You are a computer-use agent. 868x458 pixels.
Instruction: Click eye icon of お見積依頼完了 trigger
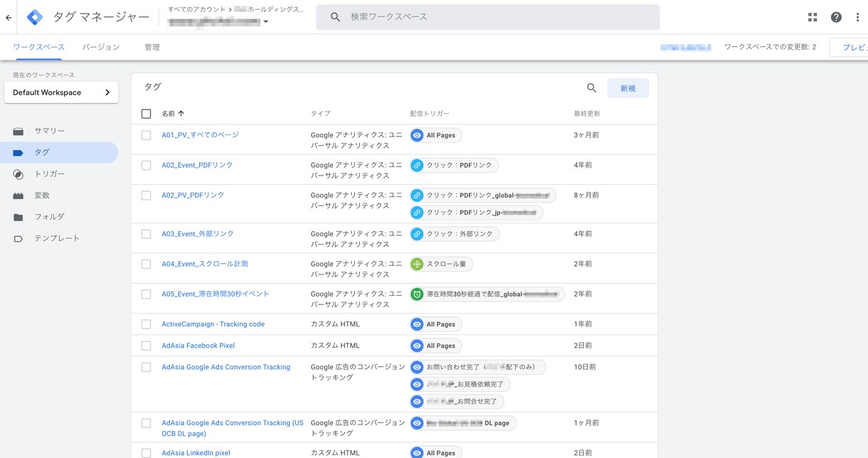pyautogui.click(x=417, y=384)
